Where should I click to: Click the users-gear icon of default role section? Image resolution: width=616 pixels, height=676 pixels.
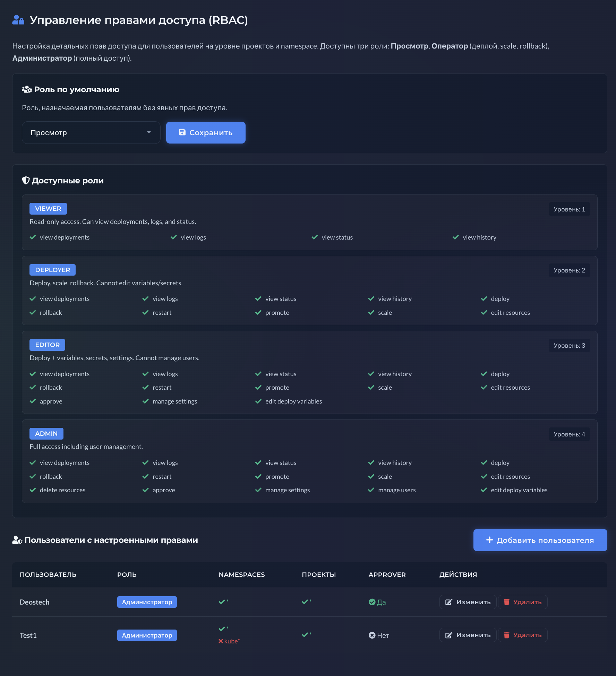(x=27, y=89)
